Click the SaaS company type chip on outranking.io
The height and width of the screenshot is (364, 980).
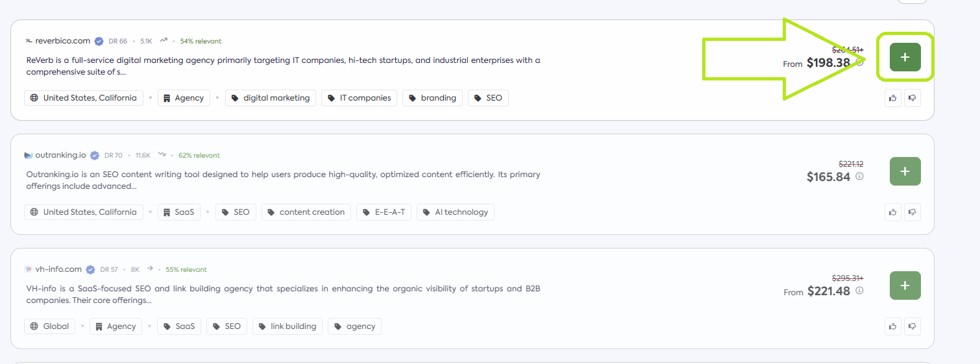(x=179, y=212)
